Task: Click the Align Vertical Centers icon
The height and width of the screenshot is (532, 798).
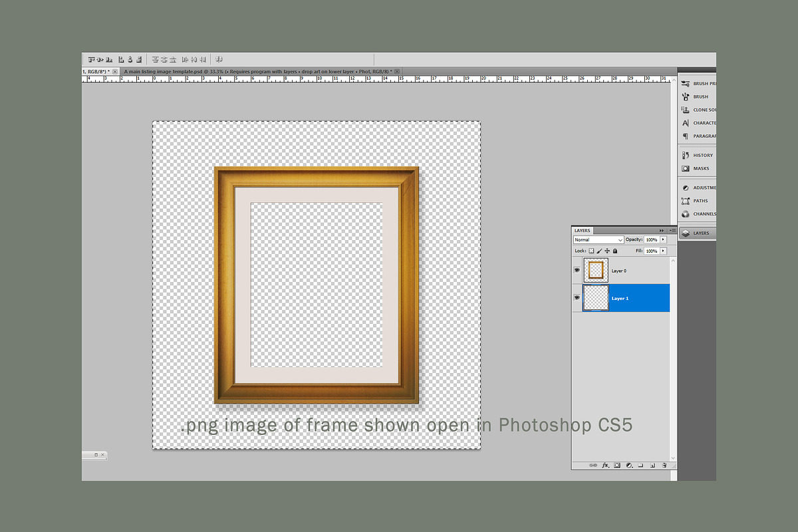Action: tap(100, 59)
